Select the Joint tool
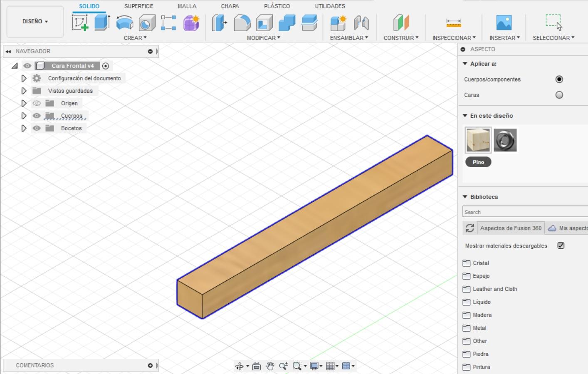This screenshot has height=374, width=588. 361,22
